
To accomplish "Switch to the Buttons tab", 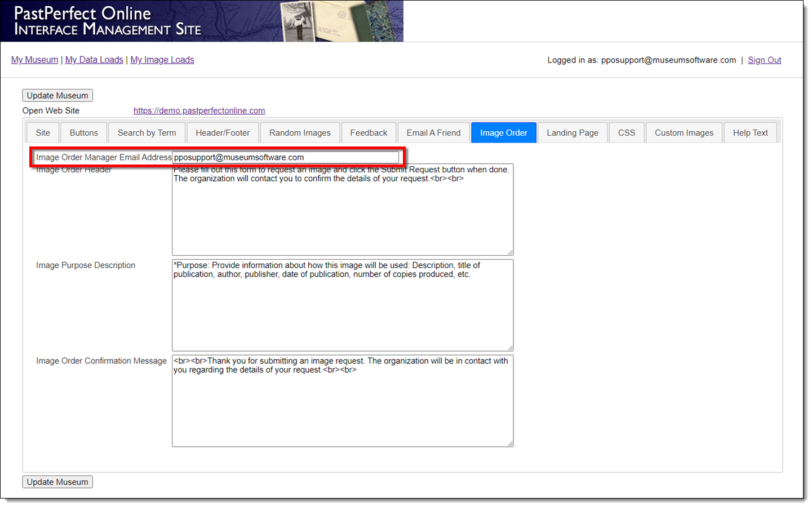I will (x=84, y=133).
